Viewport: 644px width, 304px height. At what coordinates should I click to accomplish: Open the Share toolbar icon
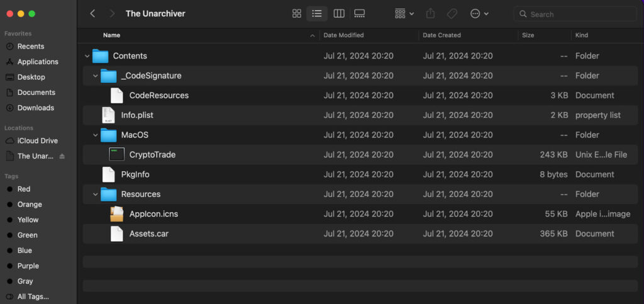click(430, 14)
